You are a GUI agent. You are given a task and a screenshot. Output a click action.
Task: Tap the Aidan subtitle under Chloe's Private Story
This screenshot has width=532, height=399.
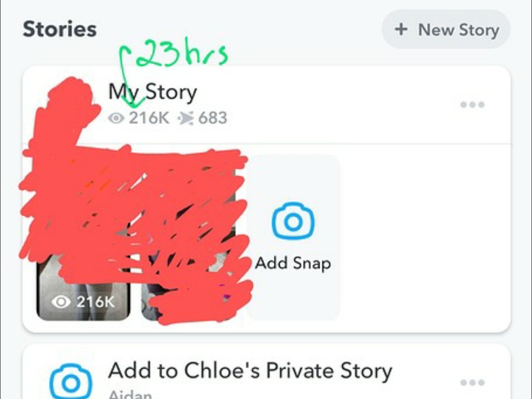(130, 394)
